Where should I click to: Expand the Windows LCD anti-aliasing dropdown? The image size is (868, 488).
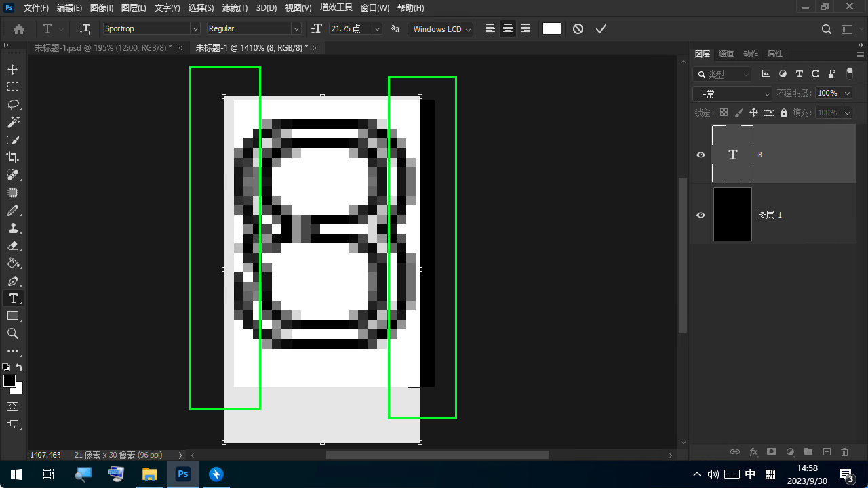(x=467, y=29)
